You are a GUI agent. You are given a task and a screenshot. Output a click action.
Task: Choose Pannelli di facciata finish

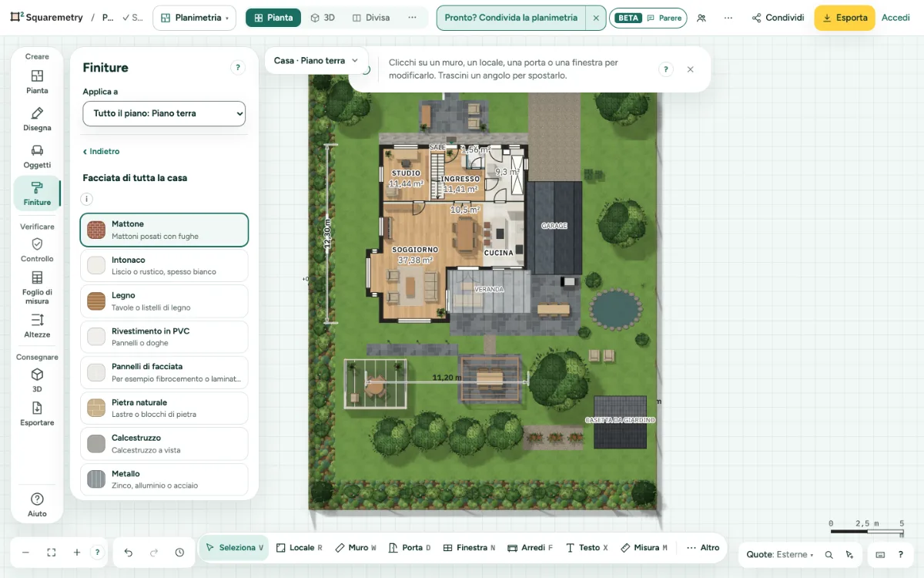pos(164,372)
